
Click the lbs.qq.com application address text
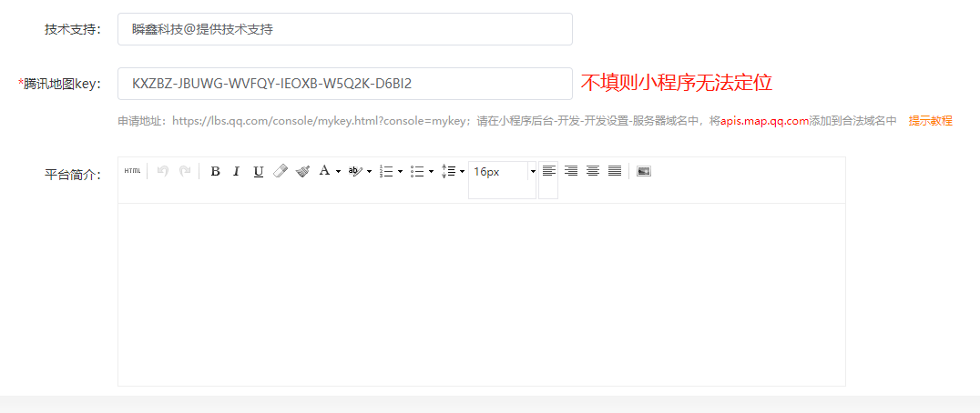[321, 121]
